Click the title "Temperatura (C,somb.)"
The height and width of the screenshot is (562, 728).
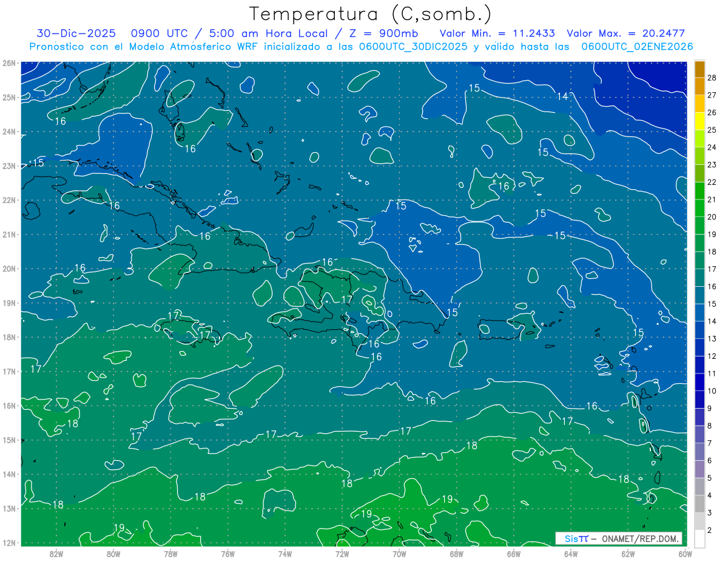point(371,14)
